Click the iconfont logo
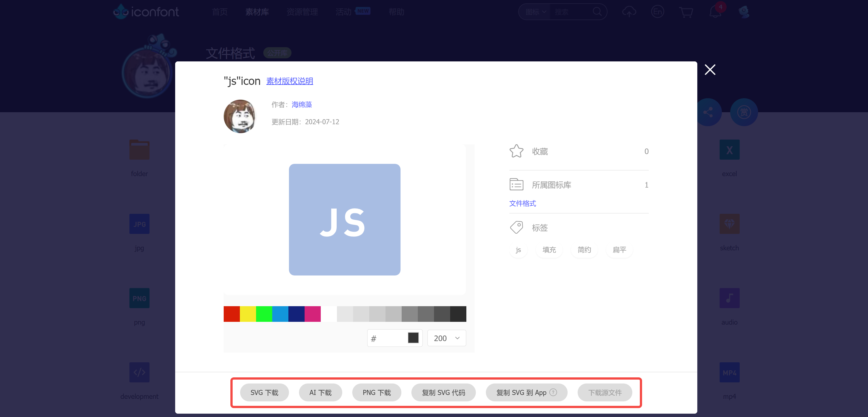This screenshot has width=868, height=417. [x=146, y=12]
